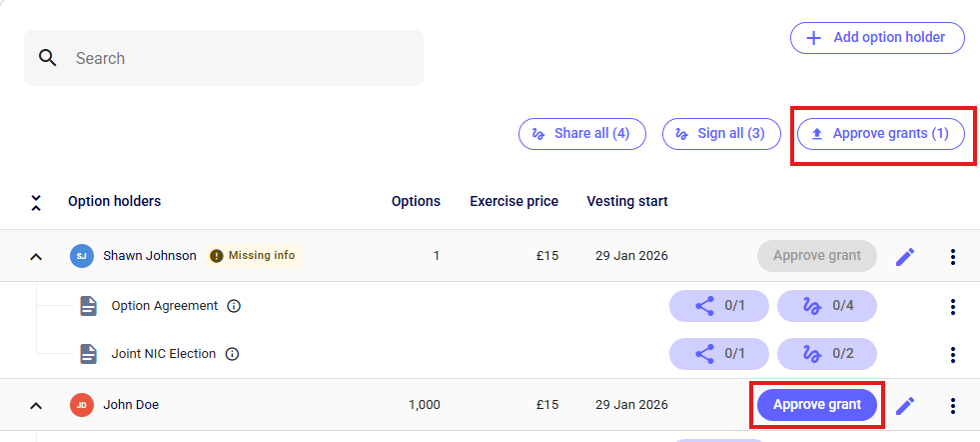The image size is (980, 442).
Task: Open more options for Option Agreement
Action: [x=952, y=306]
